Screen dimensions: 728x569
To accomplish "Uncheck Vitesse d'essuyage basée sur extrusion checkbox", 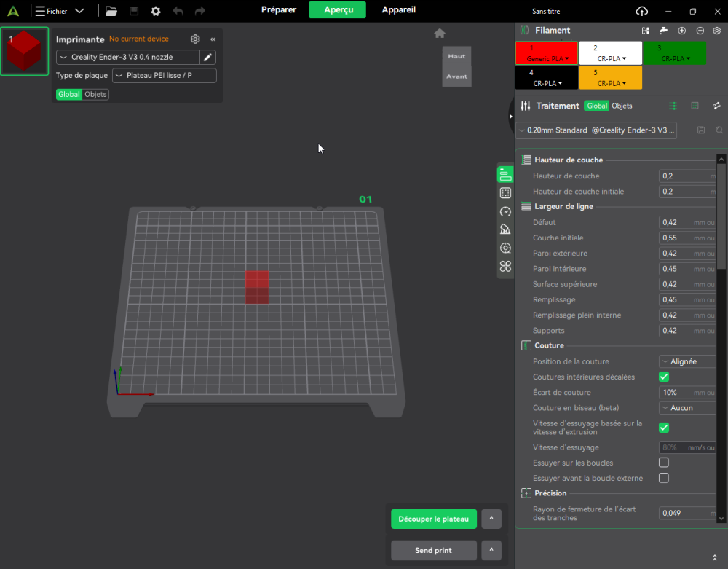I will pyautogui.click(x=664, y=428).
